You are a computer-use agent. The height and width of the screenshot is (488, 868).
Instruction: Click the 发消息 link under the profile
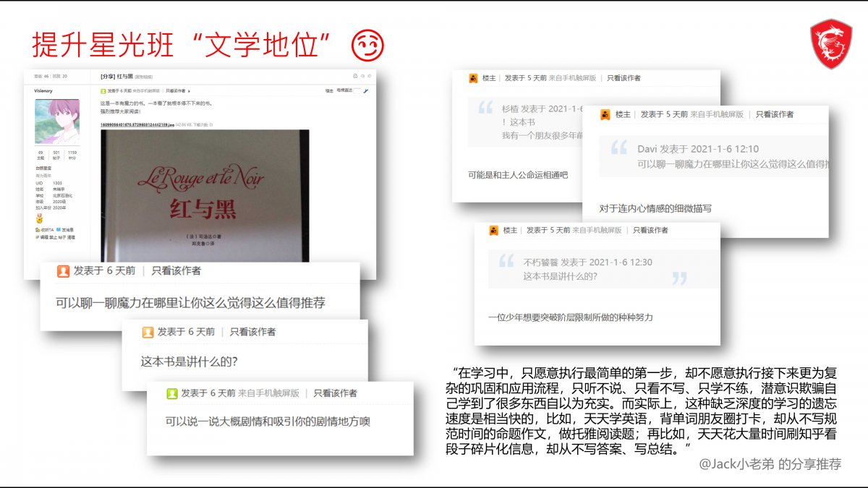coord(68,229)
